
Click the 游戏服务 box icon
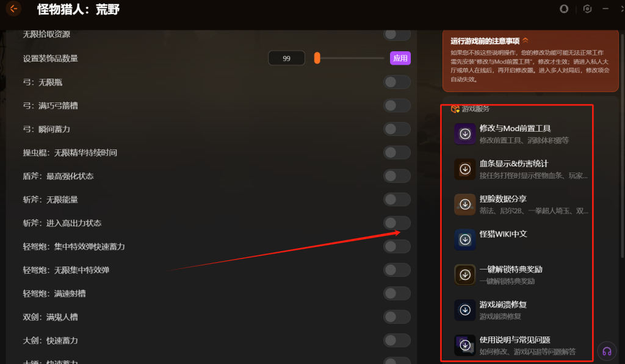pos(455,109)
